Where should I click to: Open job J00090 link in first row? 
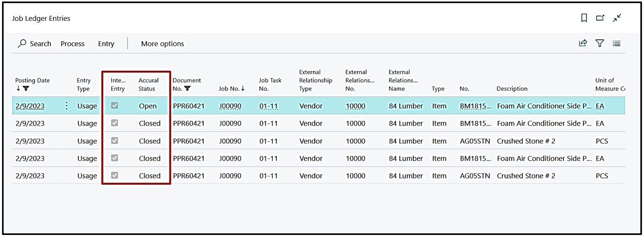(x=230, y=106)
